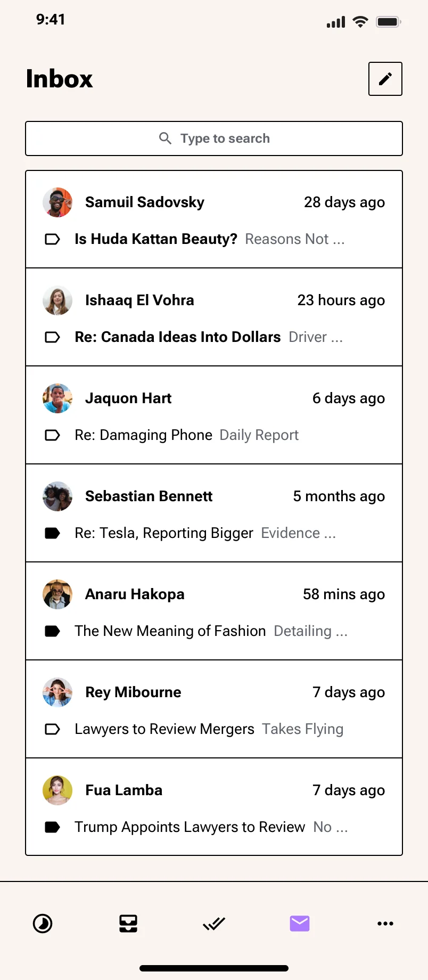Tap the Inbox heading title
Screen dimensions: 428x980
(59, 78)
